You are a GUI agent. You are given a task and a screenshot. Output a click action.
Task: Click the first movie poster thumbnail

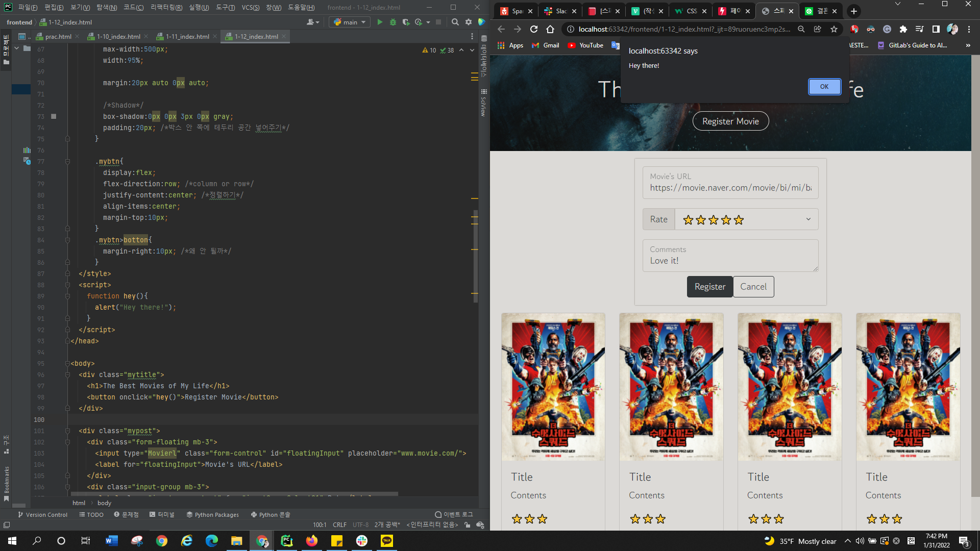(553, 387)
